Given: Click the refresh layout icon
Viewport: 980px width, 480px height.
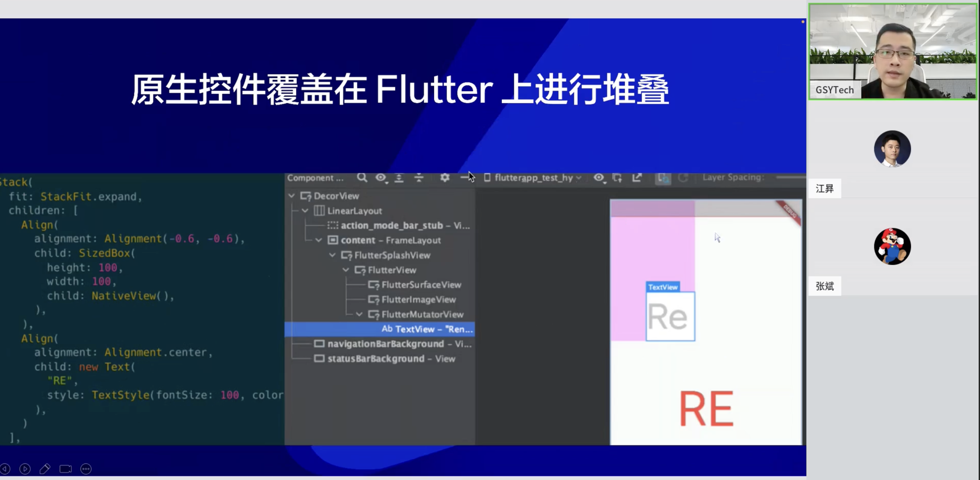Looking at the screenshot, I should pos(683,178).
